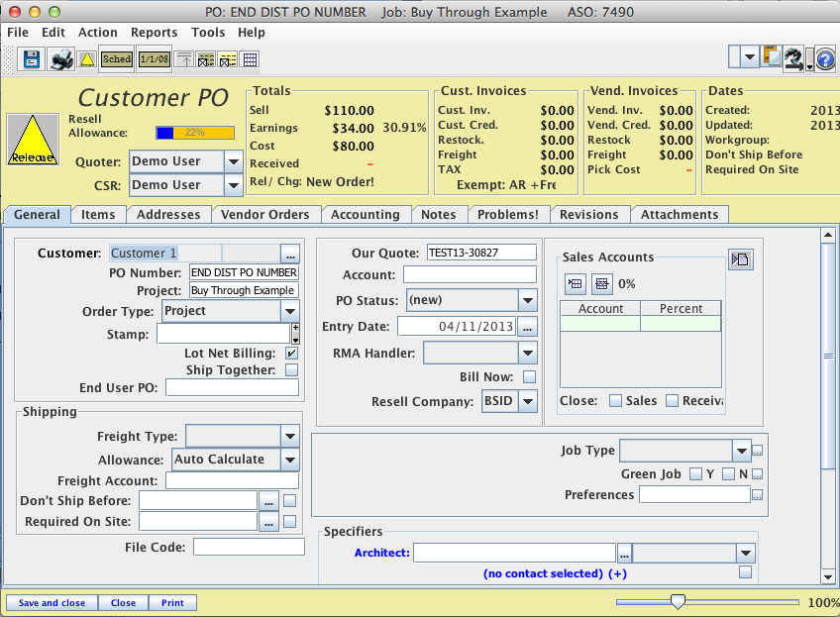Click the blue Architect label link

[x=381, y=553]
